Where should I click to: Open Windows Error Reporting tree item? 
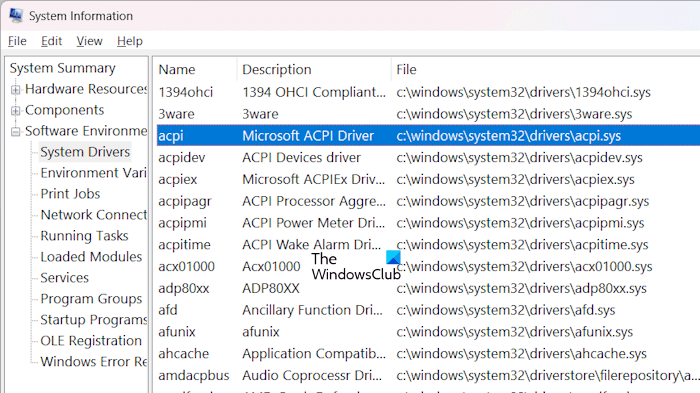(93, 362)
